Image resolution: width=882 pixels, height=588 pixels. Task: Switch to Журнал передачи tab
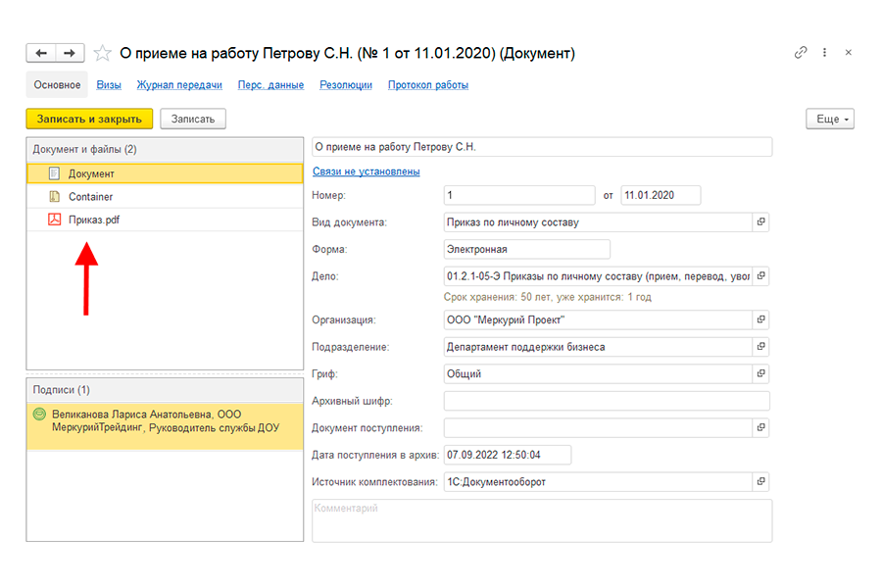coord(179,85)
